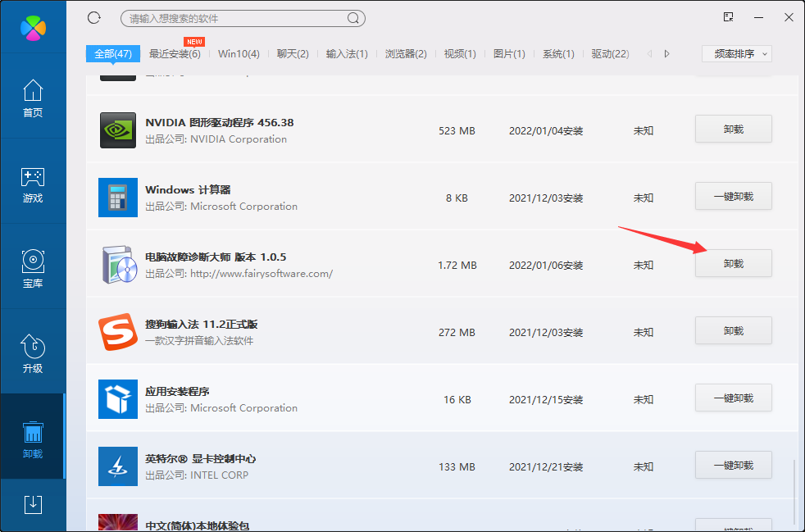
Task: Open the 升级 upgrade section
Action: (33, 354)
